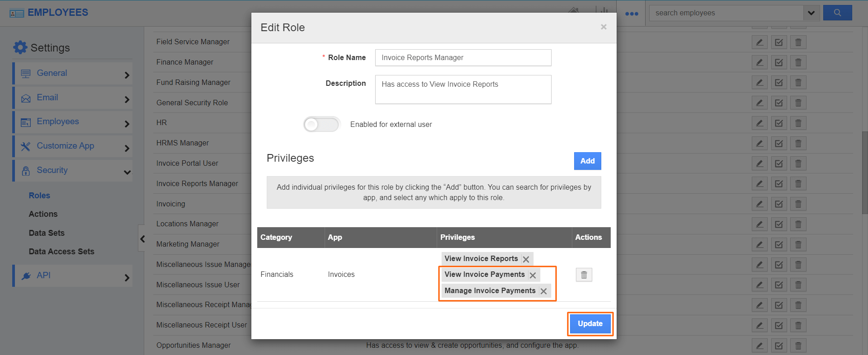Image resolution: width=868 pixels, height=355 pixels.
Task: Edit the Description text area
Action: pyautogui.click(x=463, y=89)
